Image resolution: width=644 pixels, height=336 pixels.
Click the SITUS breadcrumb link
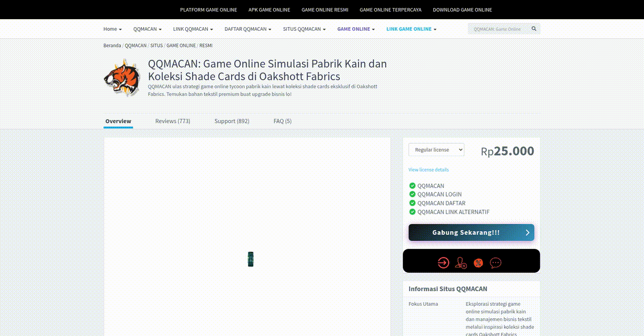156,45
